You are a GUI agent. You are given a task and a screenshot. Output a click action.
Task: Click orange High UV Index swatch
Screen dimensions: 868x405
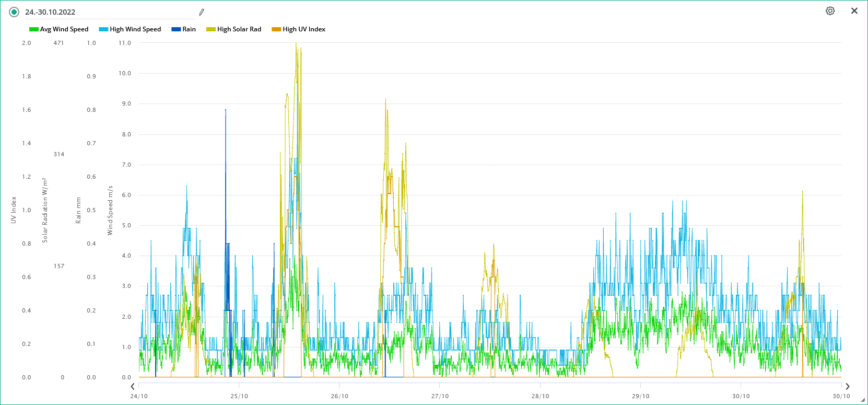tap(276, 29)
